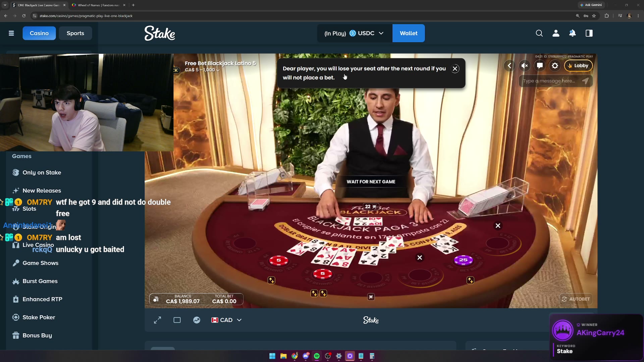Go back in the browser
The image size is (644, 362).
click(6, 16)
